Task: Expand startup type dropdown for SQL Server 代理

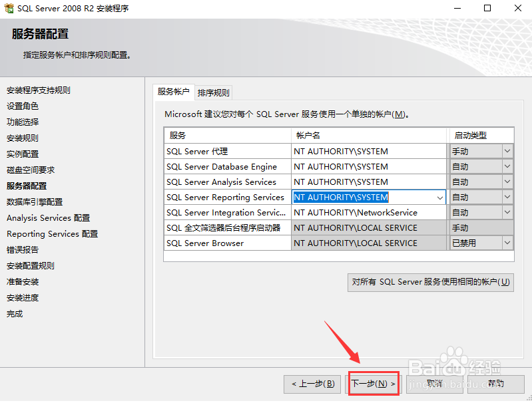Action: tap(507, 151)
